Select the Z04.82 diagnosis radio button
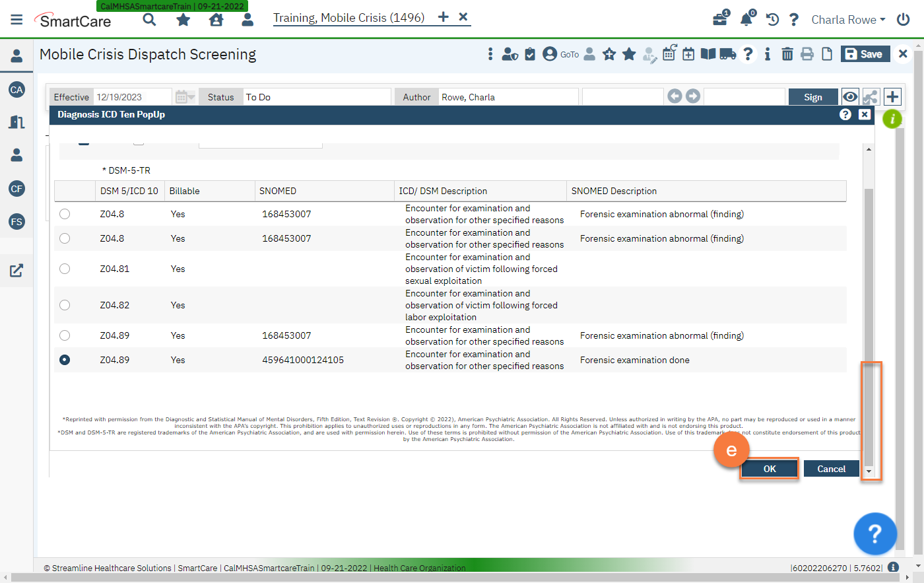The image size is (924, 583). pos(64,305)
